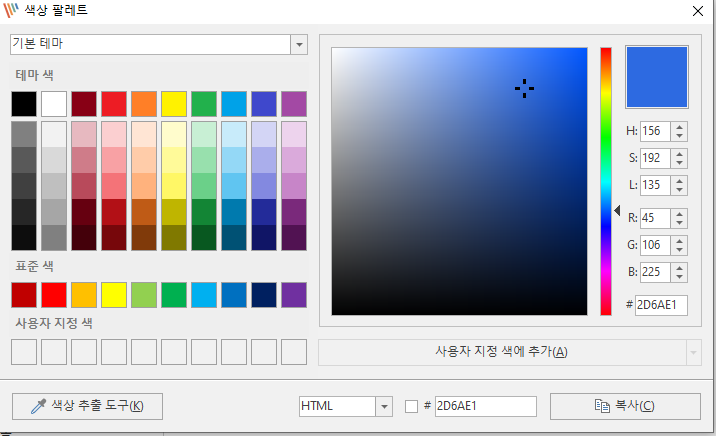Click add to custom colors (사용자 지정 색에 추가) button

tap(502, 352)
